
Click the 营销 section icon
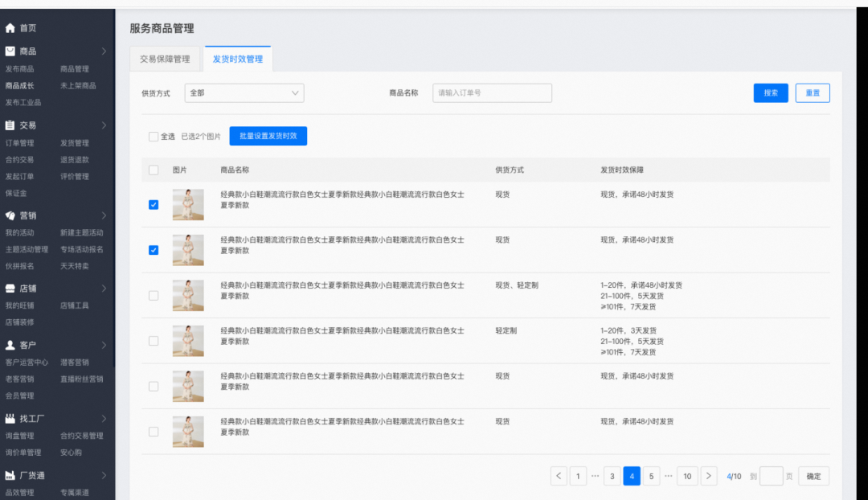coord(10,215)
